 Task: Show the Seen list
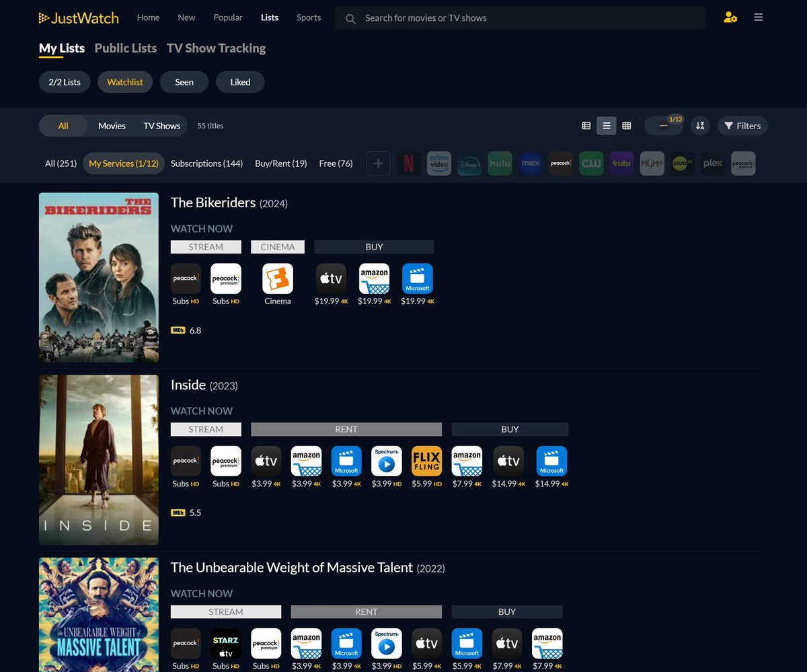coord(184,82)
